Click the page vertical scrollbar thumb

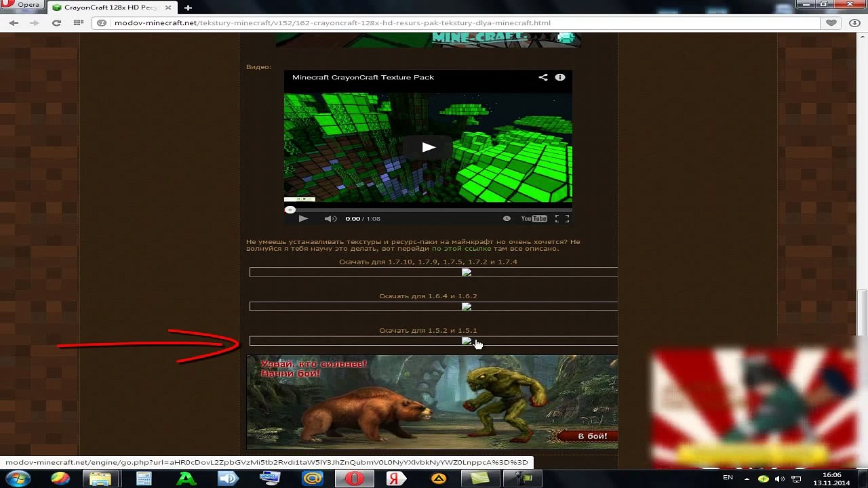click(x=863, y=312)
